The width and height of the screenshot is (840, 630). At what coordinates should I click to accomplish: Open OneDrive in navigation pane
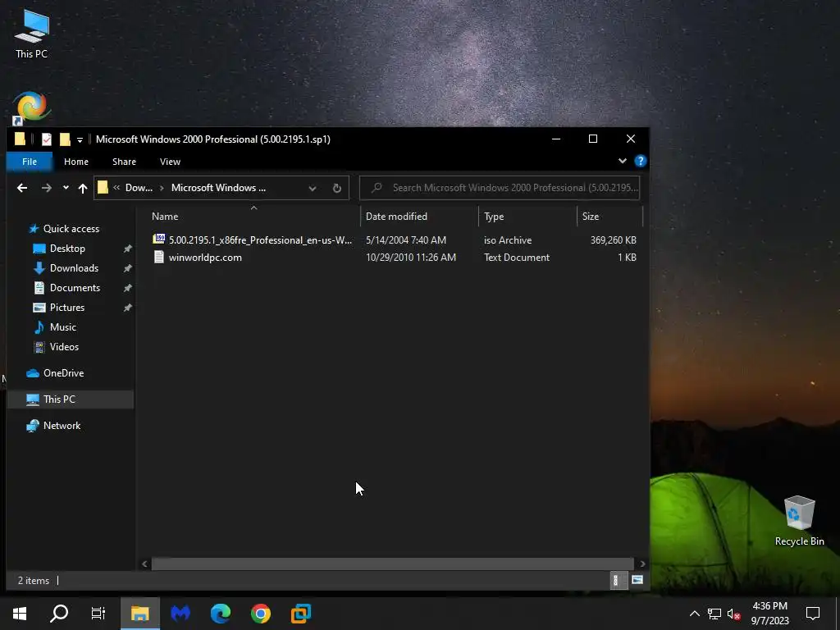click(63, 373)
